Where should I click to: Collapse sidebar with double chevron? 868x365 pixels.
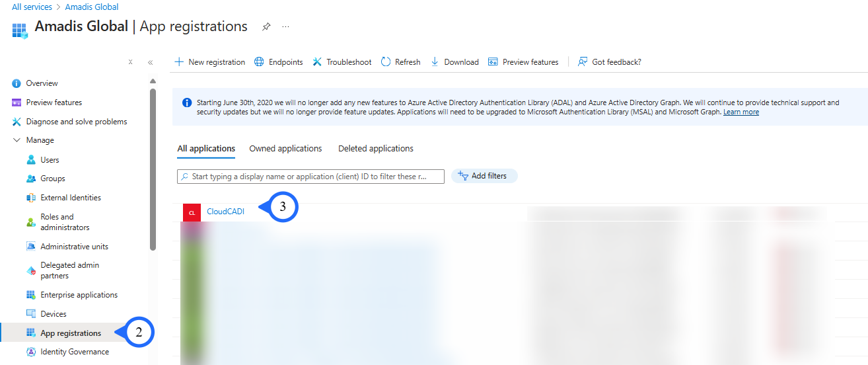tap(151, 62)
